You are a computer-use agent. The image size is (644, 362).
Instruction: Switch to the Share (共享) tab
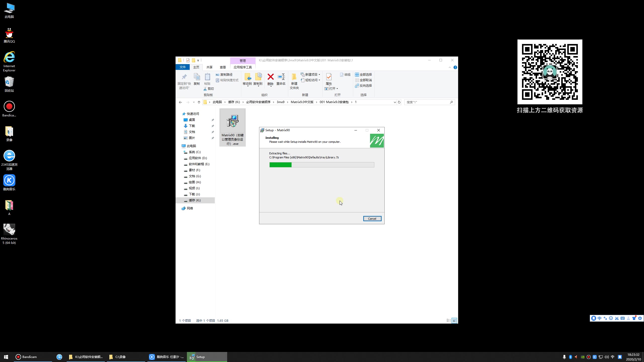[x=210, y=67]
